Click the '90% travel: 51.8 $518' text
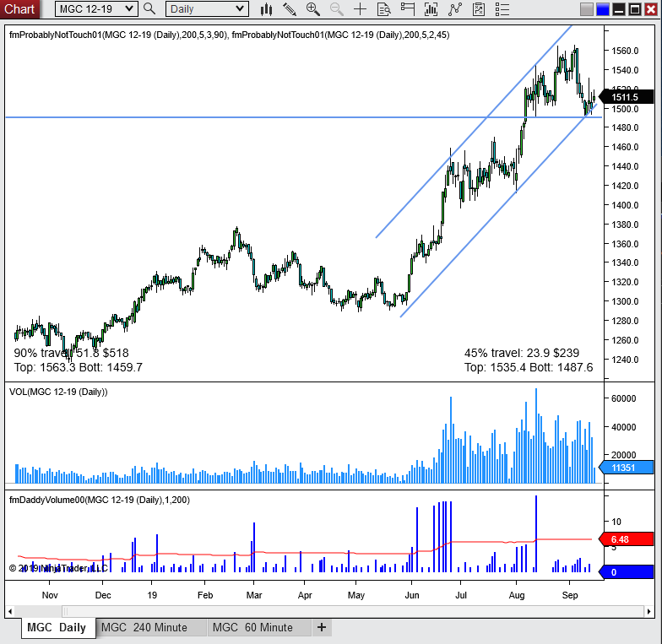 pos(71,353)
